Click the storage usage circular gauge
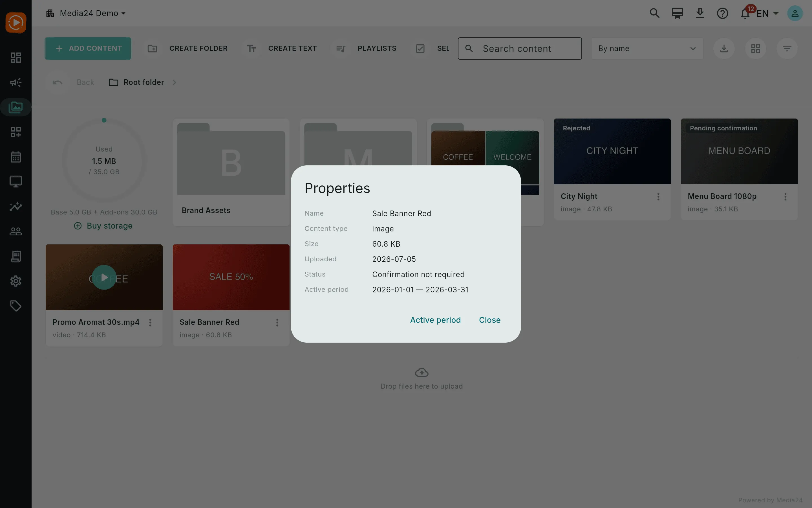Viewport: 812px width, 508px height. coord(104,161)
